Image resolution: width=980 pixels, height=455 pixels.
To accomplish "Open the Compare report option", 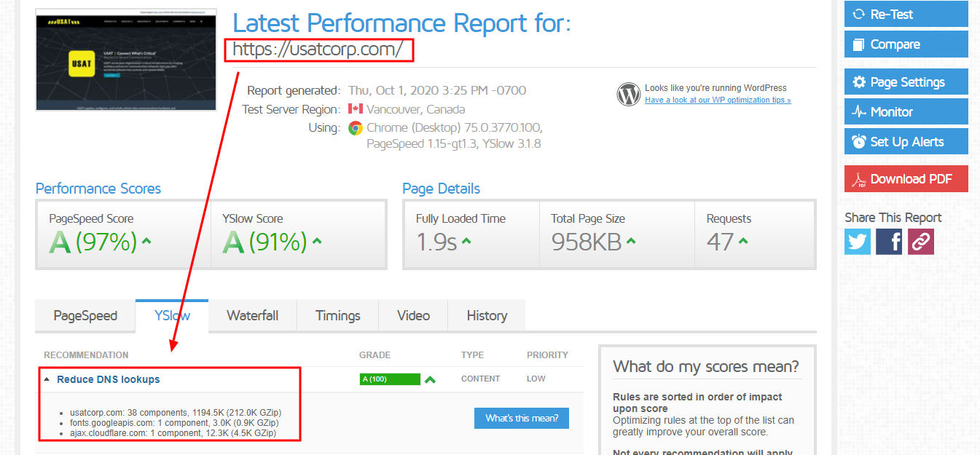I will click(x=906, y=44).
